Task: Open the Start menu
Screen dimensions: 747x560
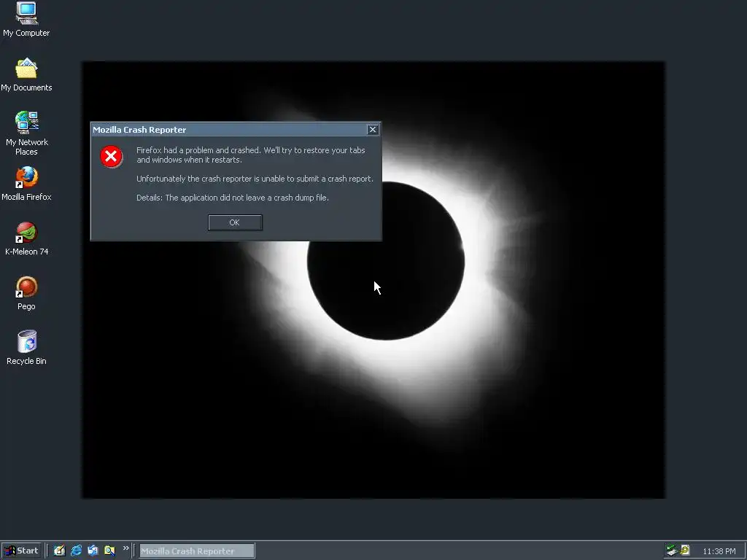Action: click(x=21, y=551)
